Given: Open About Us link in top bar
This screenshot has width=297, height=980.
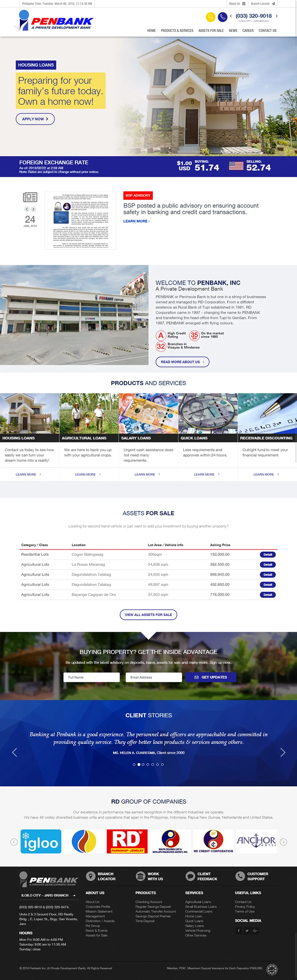Looking at the screenshot, I should coord(237,4).
